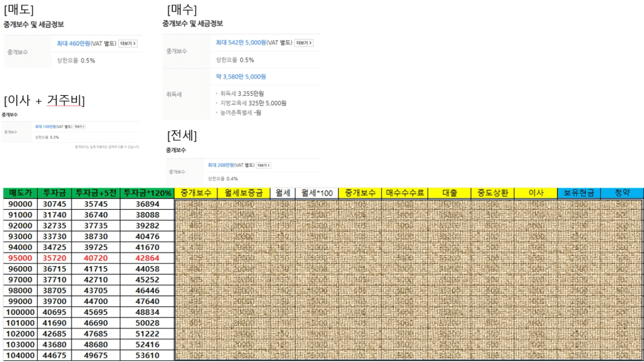Select the 중도상환 header cell
Screen dimensions: 644x362
click(x=492, y=193)
